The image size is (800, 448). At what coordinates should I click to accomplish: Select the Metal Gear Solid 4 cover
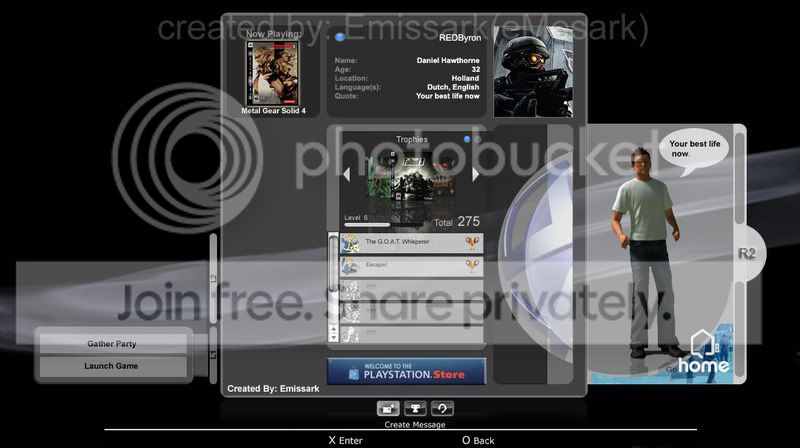(x=273, y=73)
